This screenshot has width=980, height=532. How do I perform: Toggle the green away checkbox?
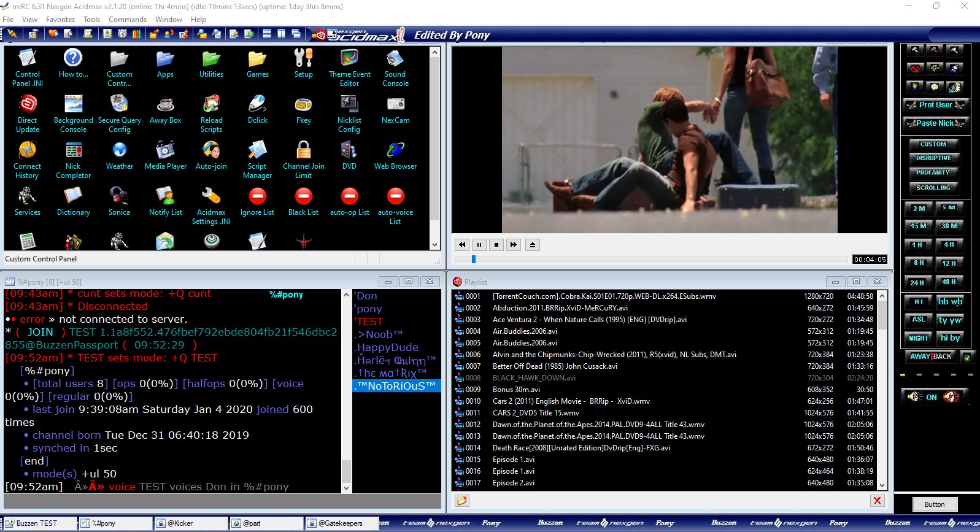(x=966, y=357)
